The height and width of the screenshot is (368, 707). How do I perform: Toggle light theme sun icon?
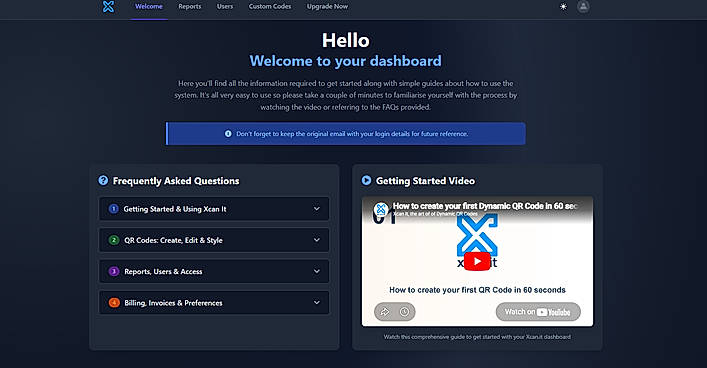click(x=563, y=7)
